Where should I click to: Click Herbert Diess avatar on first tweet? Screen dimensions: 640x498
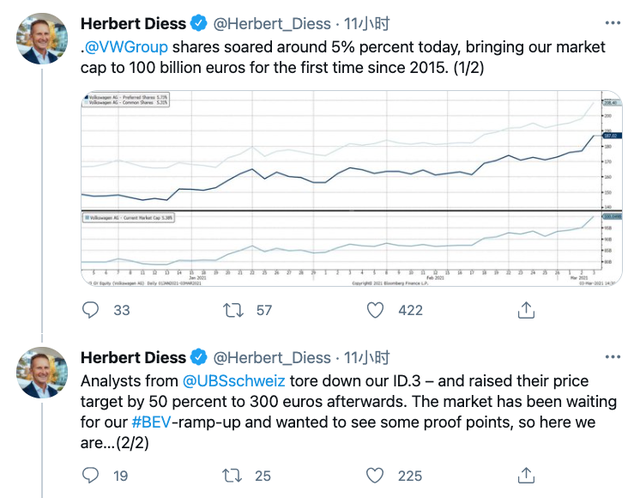41,38
